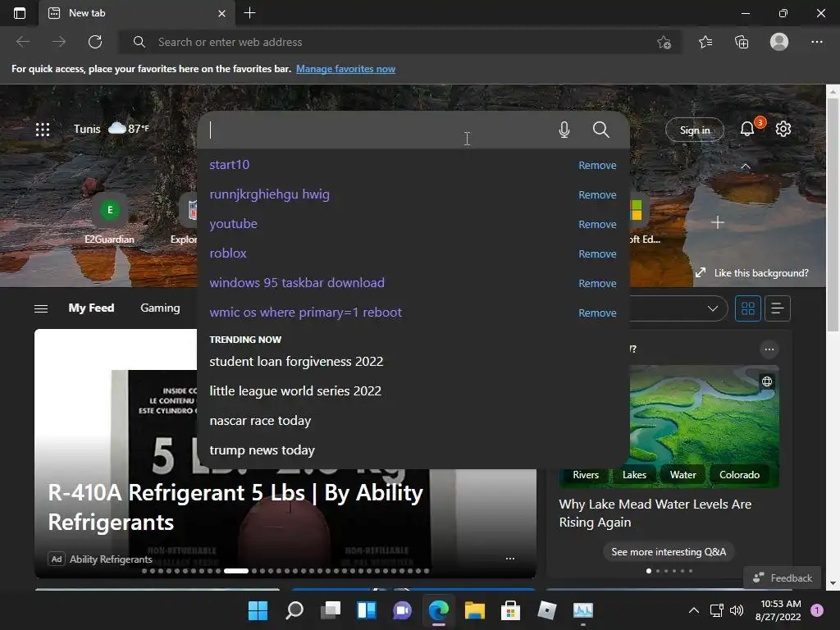Viewport: 840px width, 630px height.
Task: Open the E2Guardian quick link
Action: point(109,220)
